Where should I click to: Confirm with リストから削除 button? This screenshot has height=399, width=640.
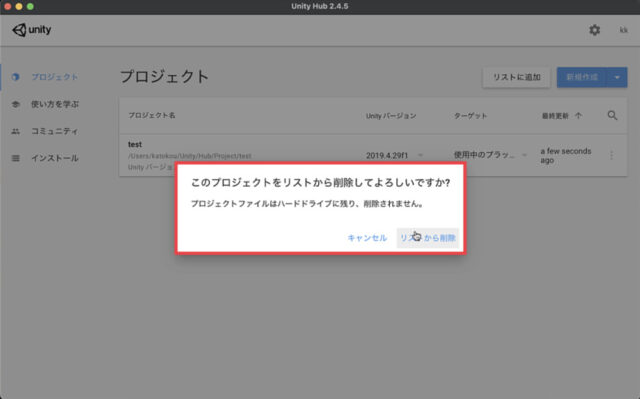(x=427, y=238)
